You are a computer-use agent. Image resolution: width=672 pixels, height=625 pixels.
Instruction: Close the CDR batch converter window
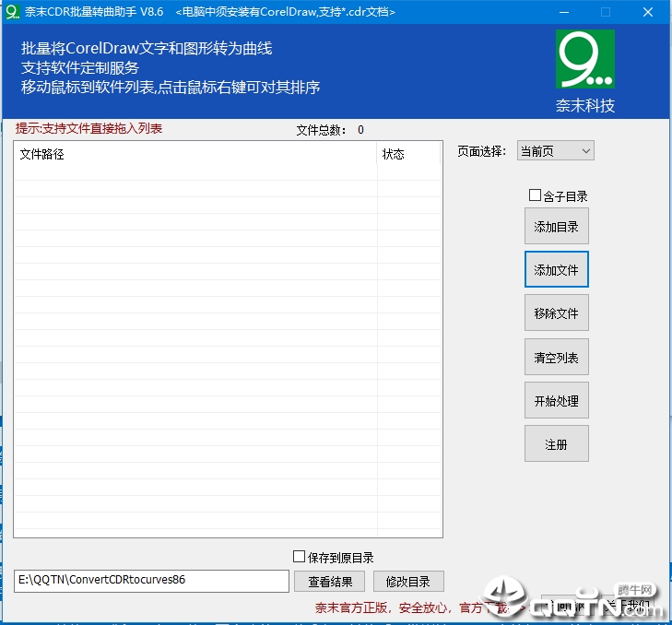pos(647,12)
